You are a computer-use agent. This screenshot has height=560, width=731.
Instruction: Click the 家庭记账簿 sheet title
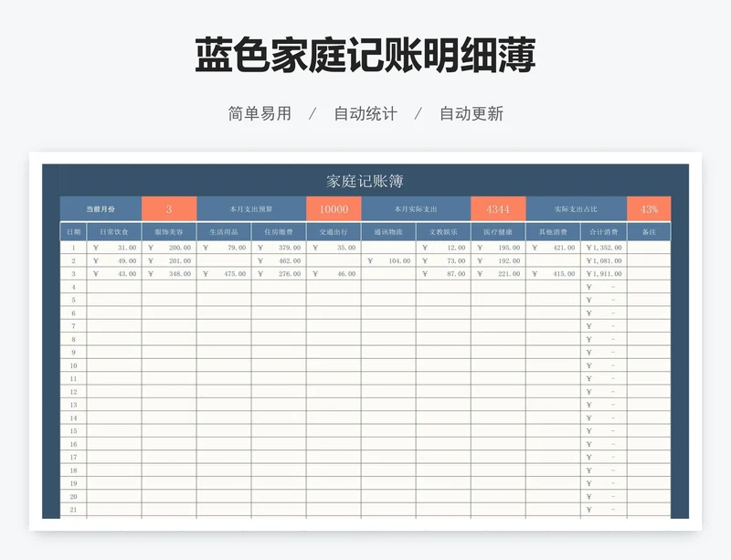coord(365,181)
